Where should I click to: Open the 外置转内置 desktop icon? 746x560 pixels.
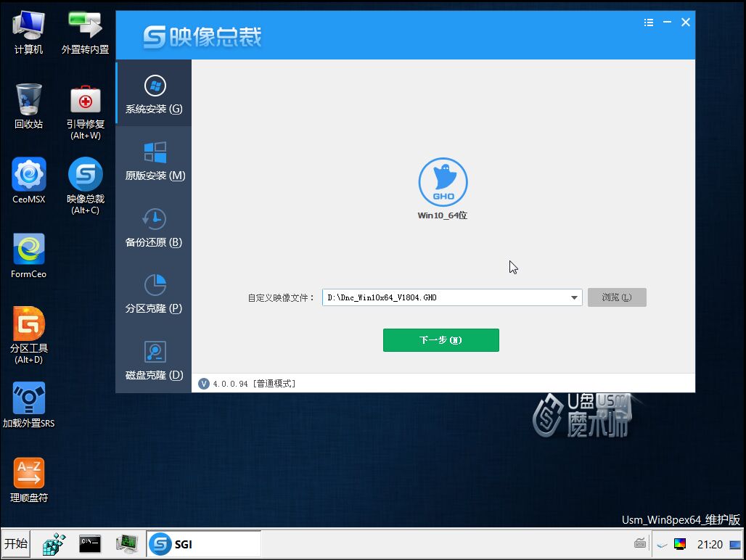(85, 33)
